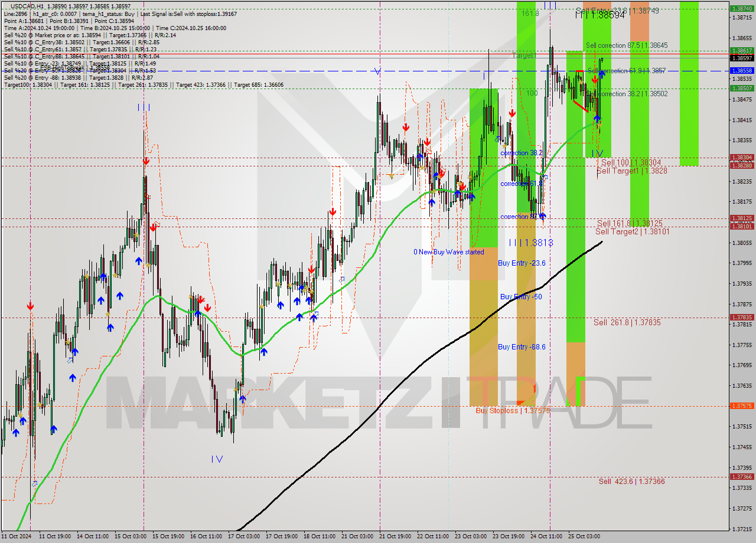Click the 1.38055 price axis label
Screen dimensions: 756x543
(x=741, y=243)
